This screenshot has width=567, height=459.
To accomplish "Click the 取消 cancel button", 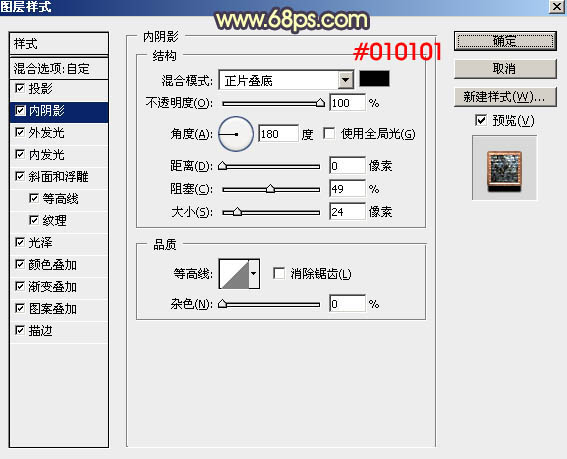I will pos(505,68).
